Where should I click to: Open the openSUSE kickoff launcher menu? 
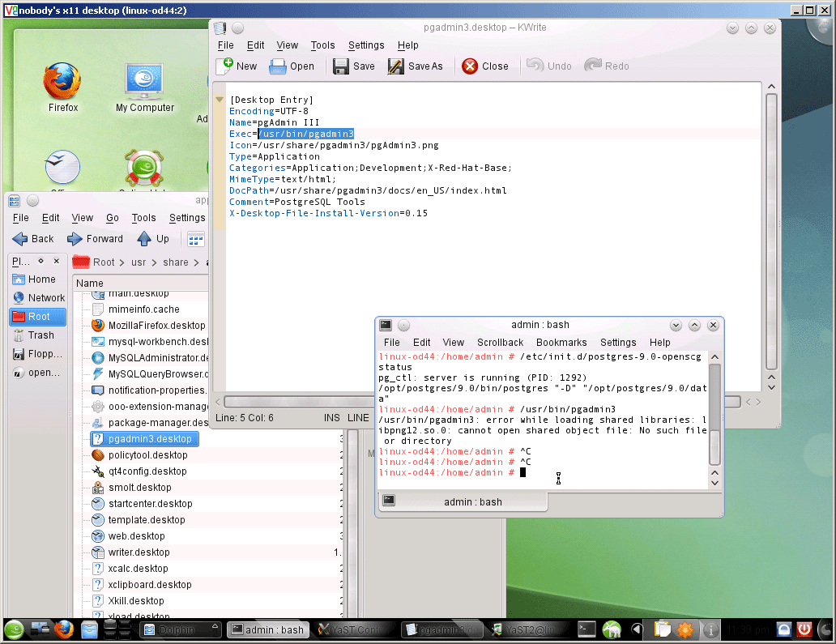[x=15, y=629]
